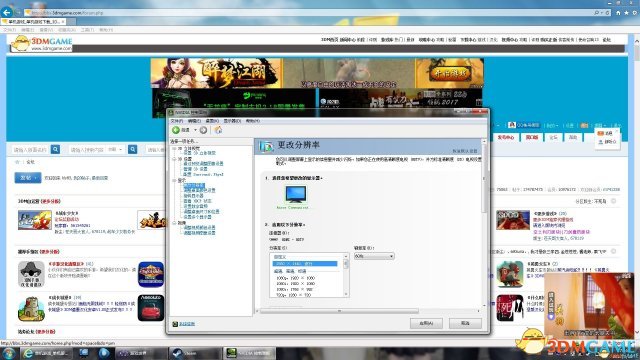Click the browser back arrow button
This screenshot has height=360, width=640.
coord(7,12)
